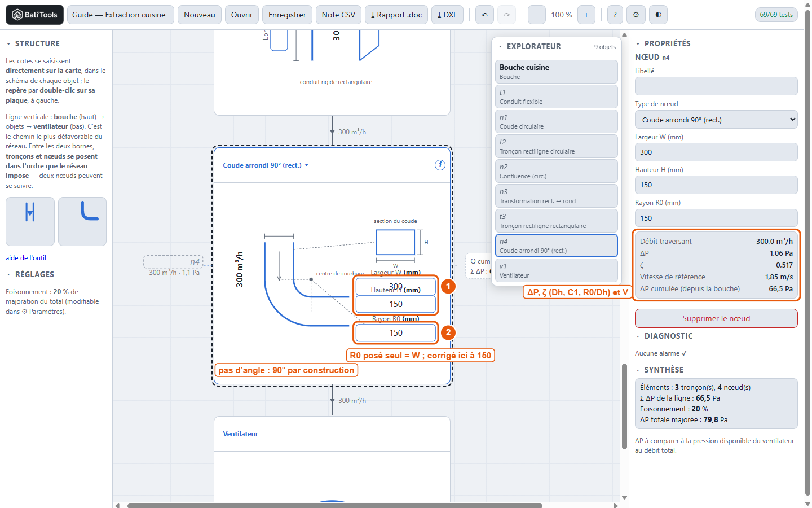
Task: Click the redo arrow button
Action: coord(506,15)
